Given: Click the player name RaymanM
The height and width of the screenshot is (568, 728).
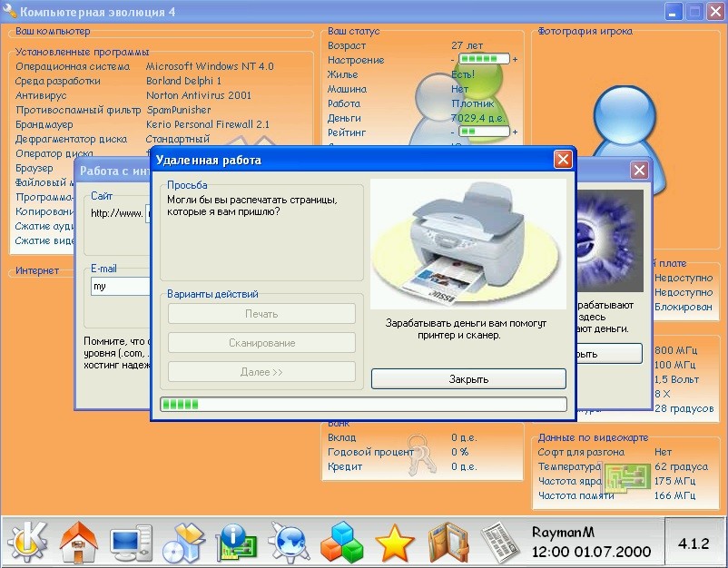Looking at the screenshot, I should (x=563, y=532).
